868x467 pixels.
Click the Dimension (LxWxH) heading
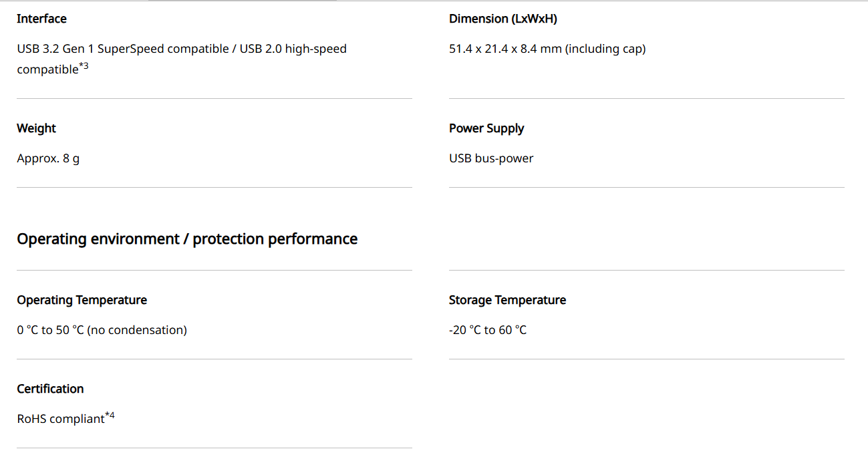(502, 19)
